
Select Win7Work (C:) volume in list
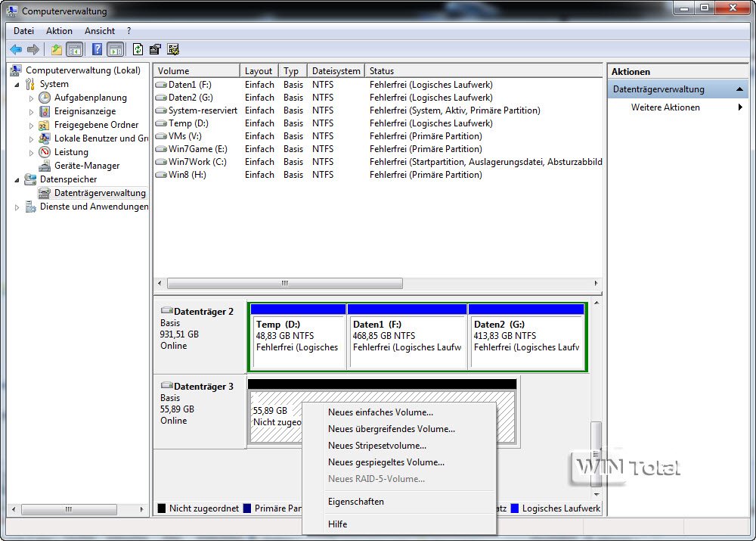[197, 162]
